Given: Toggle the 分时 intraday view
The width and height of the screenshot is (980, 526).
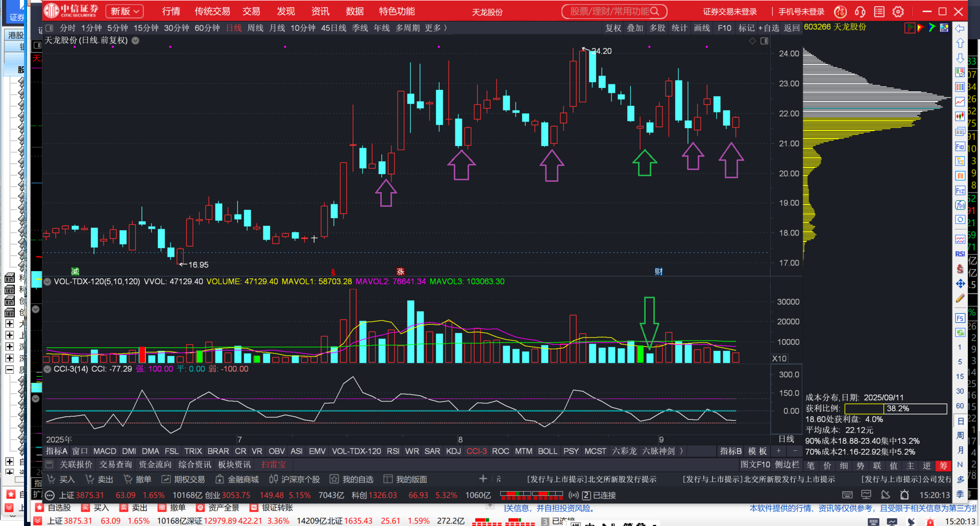Looking at the screenshot, I should click(67, 28).
